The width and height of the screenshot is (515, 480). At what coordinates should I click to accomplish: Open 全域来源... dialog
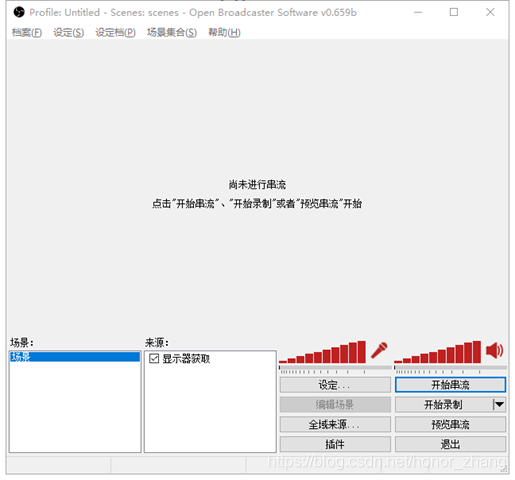point(335,425)
